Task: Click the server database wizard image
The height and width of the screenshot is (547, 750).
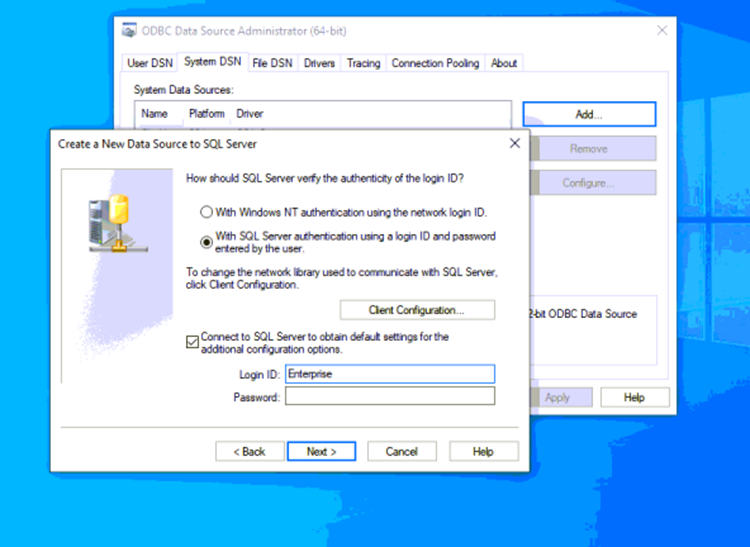Action: click(x=118, y=223)
